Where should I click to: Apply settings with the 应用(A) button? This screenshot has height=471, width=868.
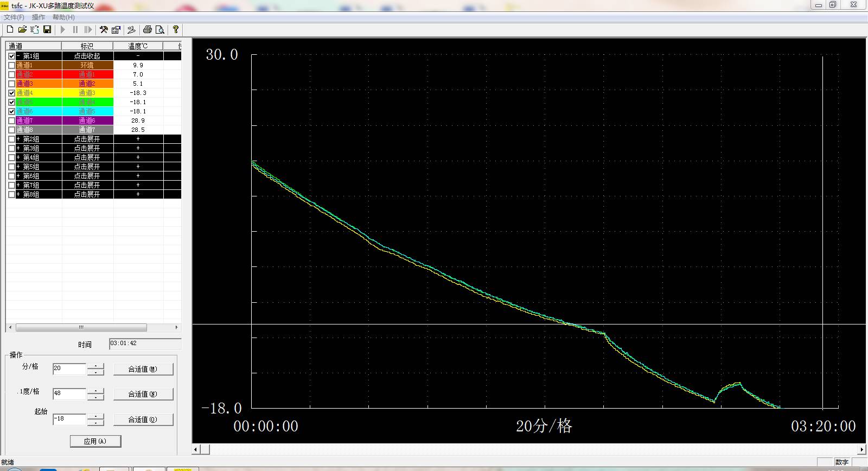pos(95,441)
